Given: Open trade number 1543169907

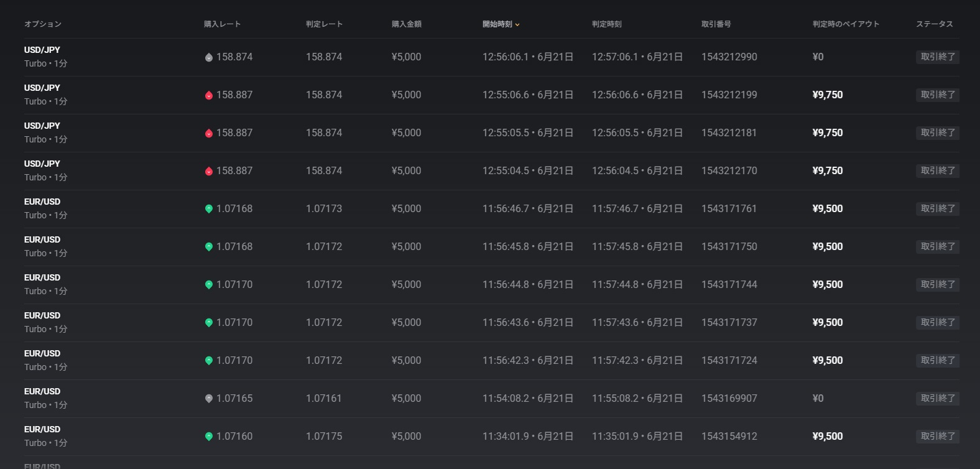Looking at the screenshot, I should 729,399.
